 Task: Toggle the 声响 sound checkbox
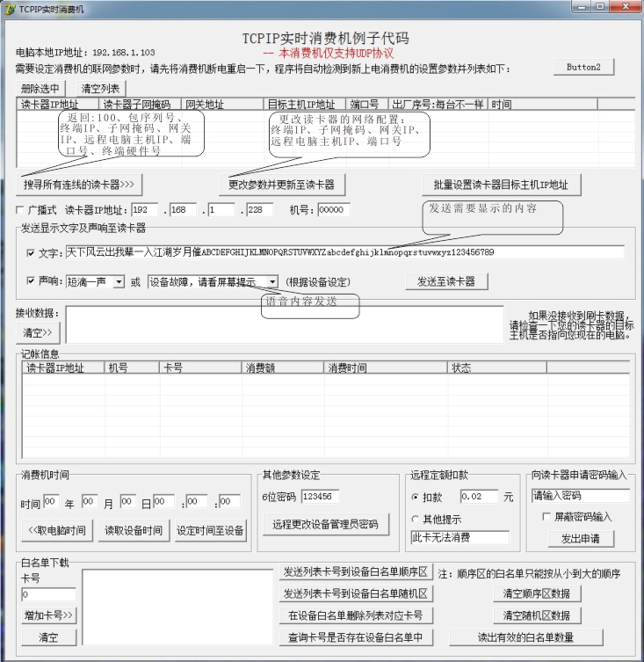click(32, 282)
